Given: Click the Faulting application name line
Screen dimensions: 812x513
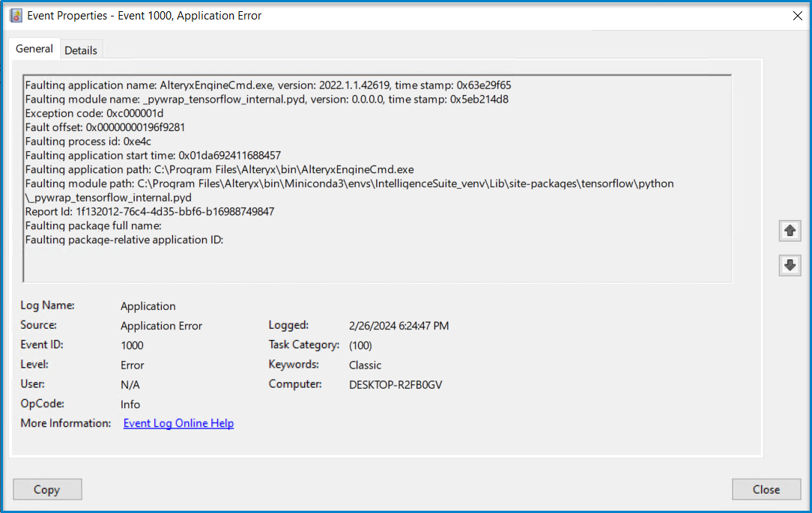Looking at the screenshot, I should click(268, 85).
